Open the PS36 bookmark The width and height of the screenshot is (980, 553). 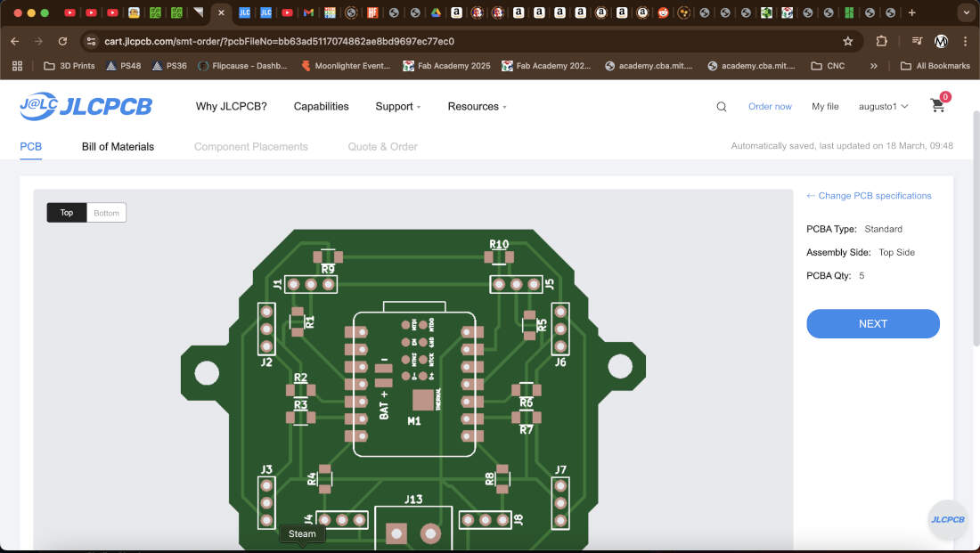(x=169, y=66)
